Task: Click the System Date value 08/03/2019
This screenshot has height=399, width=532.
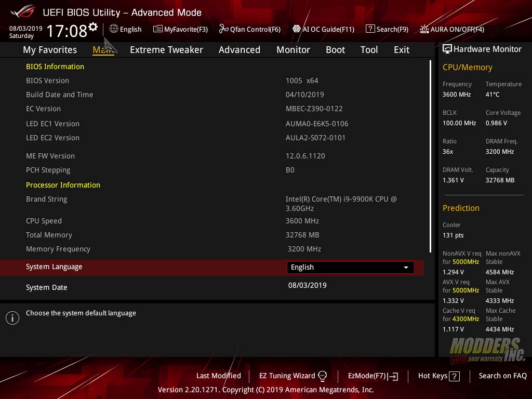Action: (x=308, y=285)
